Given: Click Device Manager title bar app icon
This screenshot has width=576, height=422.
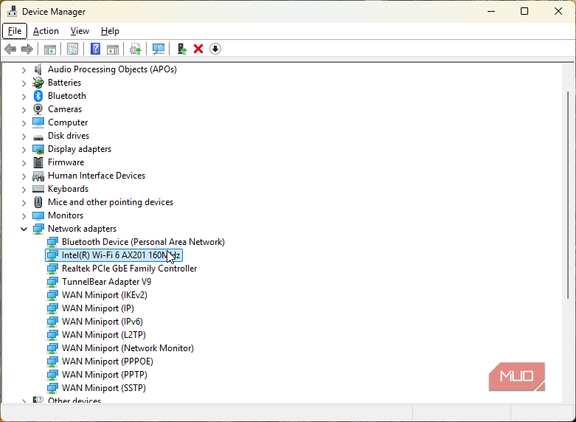Looking at the screenshot, I should click(12, 11).
